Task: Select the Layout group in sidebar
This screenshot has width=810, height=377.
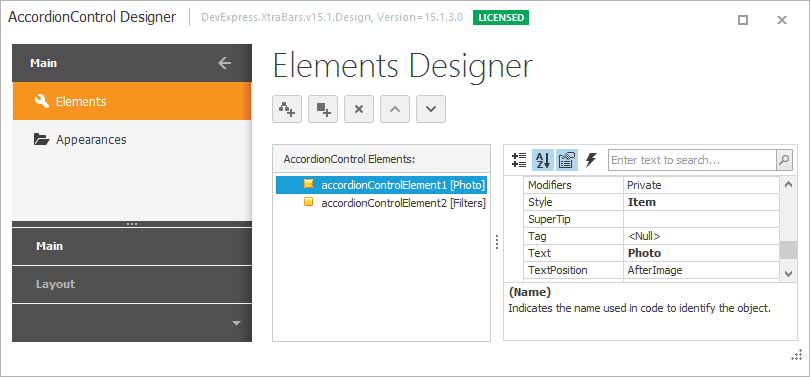Action: click(132, 284)
